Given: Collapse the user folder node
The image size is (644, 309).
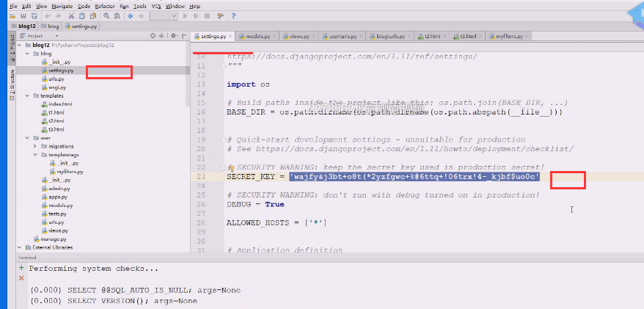Looking at the screenshot, I should [27, 138].
